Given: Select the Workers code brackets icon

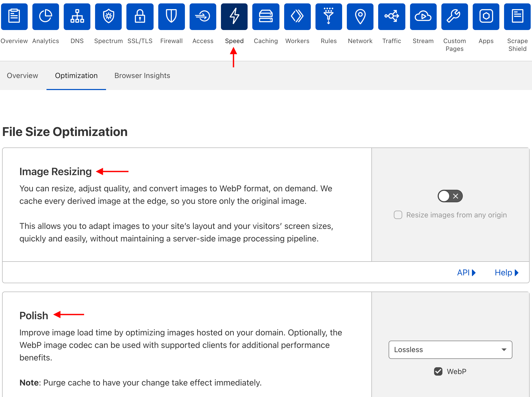Looking at the screenshot, I should pyautogui.click(x=297, y=16).
